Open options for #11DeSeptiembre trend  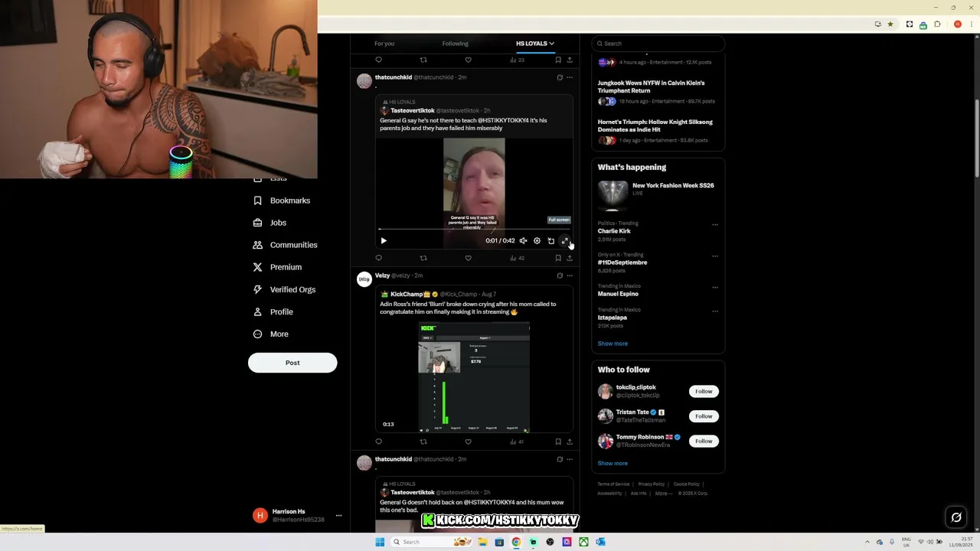click(715, 256)
